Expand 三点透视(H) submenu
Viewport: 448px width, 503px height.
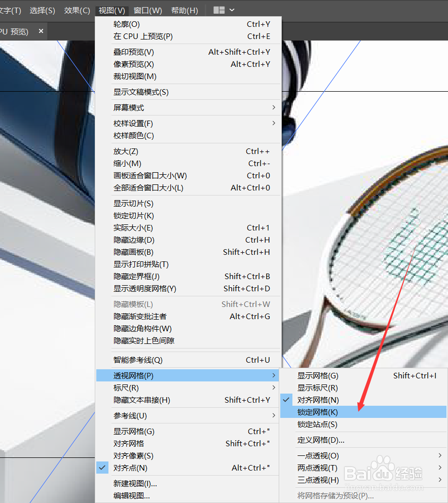(363, 480)
